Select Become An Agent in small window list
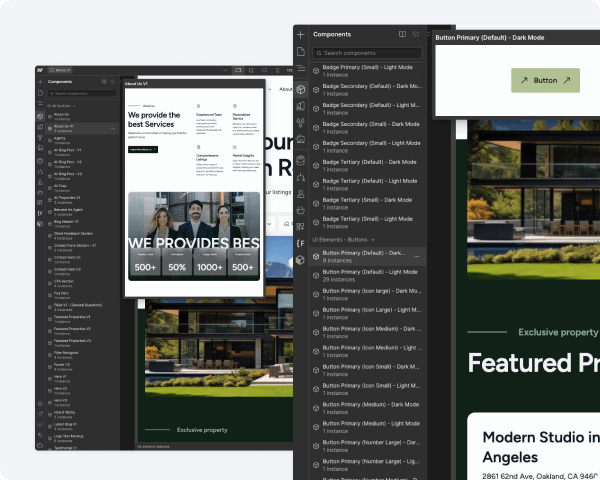The image size is (600, 480). point(82,212)
